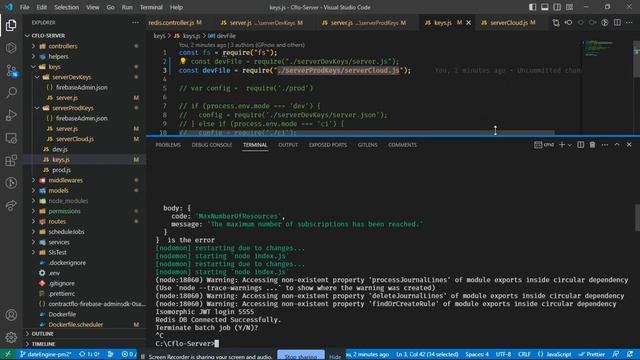Click errors and warnings status indicator

[x=129, y=354]
